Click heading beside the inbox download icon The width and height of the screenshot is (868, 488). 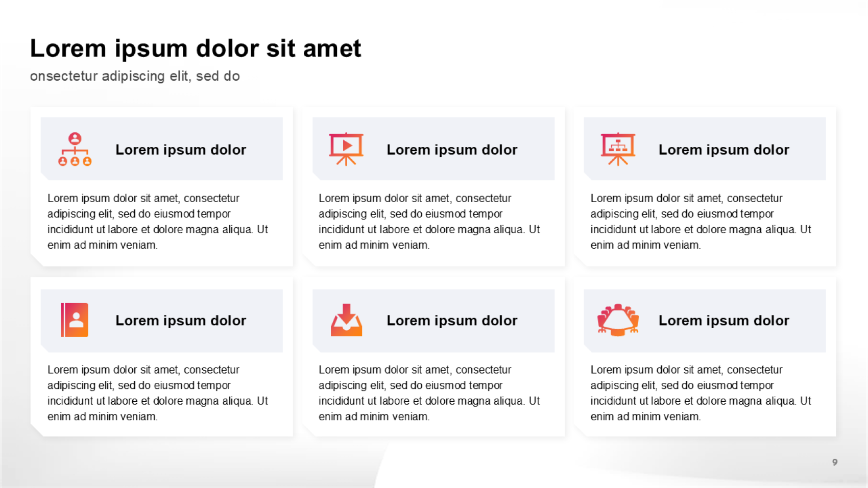click(452, 321)
